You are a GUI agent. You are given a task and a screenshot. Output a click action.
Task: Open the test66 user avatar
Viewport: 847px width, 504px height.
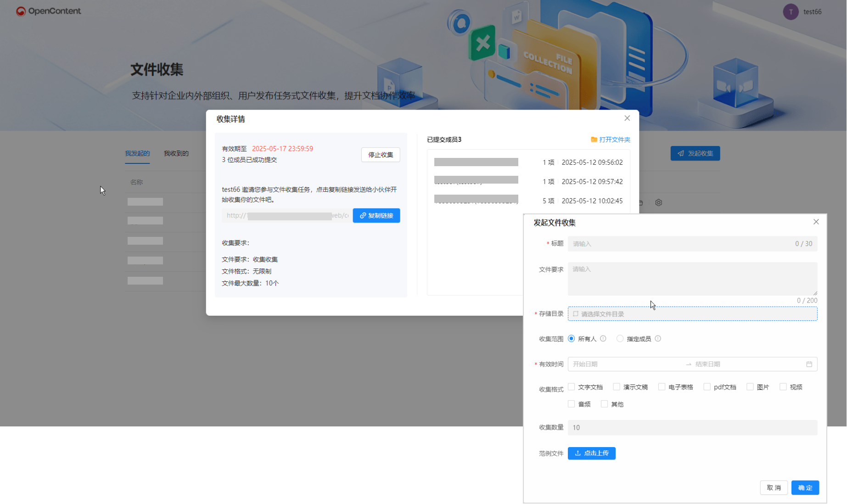coord(791,12)
